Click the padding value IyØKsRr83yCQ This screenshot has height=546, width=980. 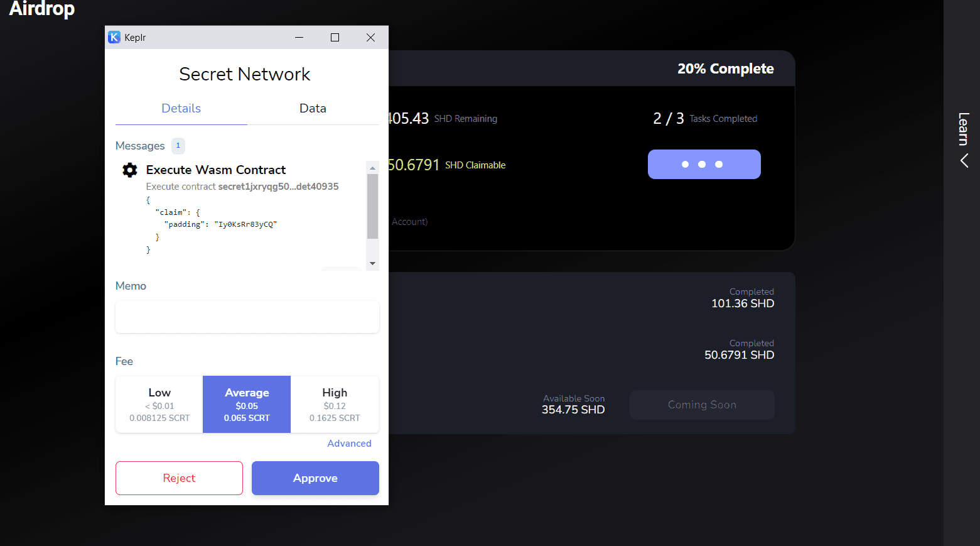[245, 224]
